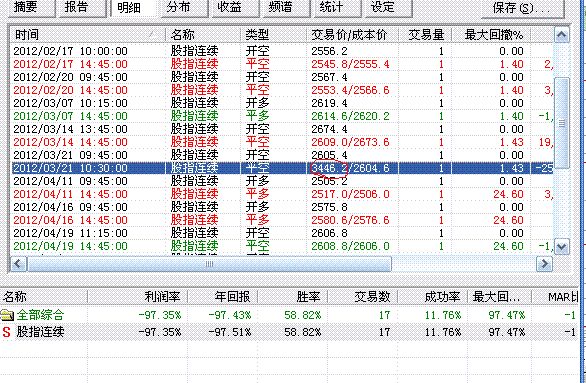Click the vertical scrollbar down arrow
The height and width of the screenshot is (383, 586).
pos(561,247)
